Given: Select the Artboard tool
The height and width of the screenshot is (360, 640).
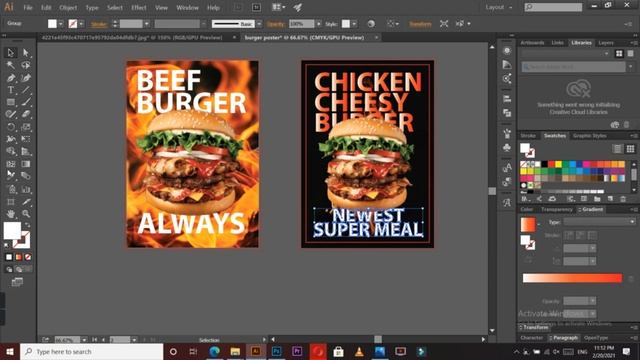Looking at the screenshot, I should click(x=11, y=202).
